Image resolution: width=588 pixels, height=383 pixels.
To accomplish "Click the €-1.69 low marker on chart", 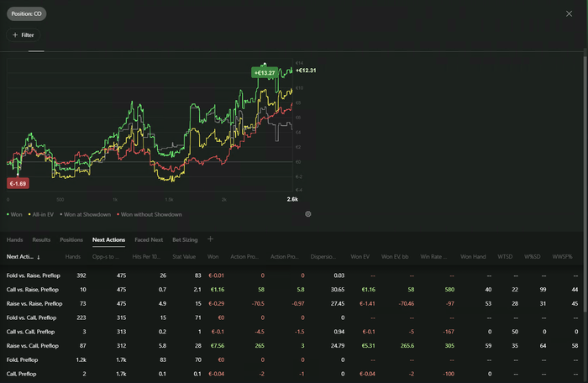I will [18, 184].
